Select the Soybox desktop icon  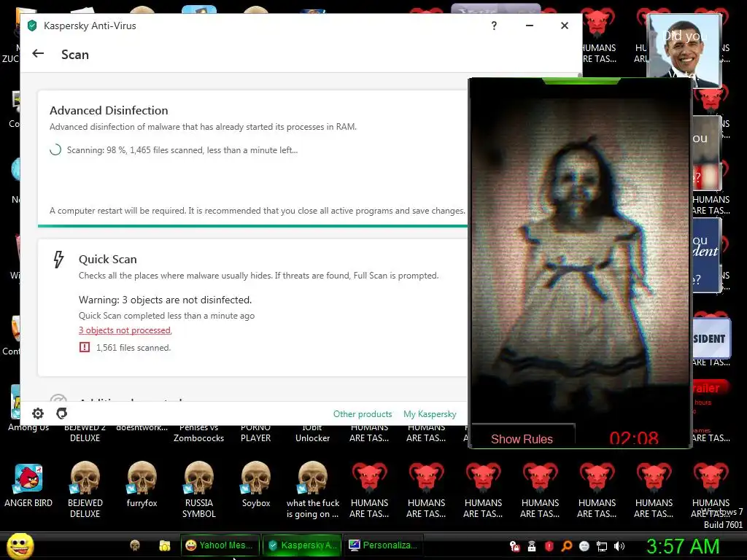(256, 478)
